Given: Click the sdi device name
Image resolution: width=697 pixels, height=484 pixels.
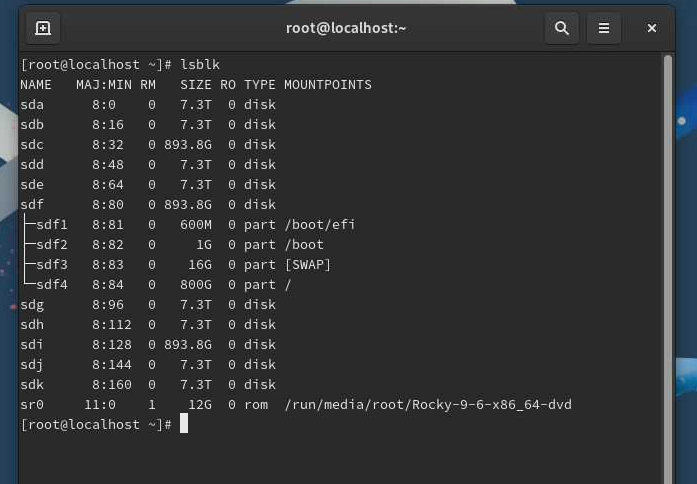Looking at the screenshot, I should [32, 345].
